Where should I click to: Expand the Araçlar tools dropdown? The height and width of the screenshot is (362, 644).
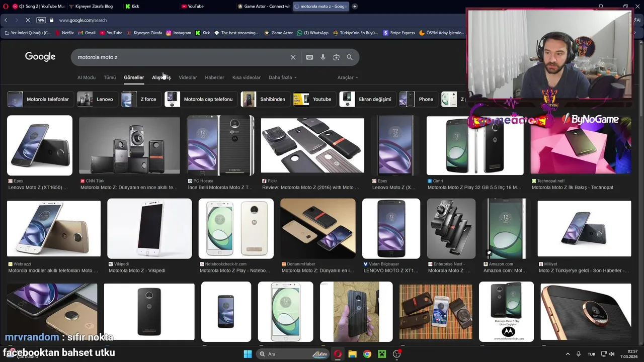348,77
